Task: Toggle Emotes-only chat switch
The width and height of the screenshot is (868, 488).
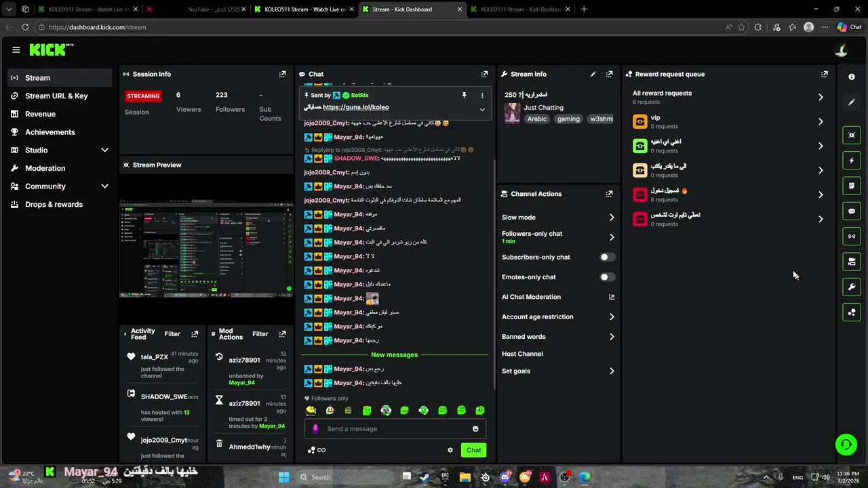Action: coord(608,277)
